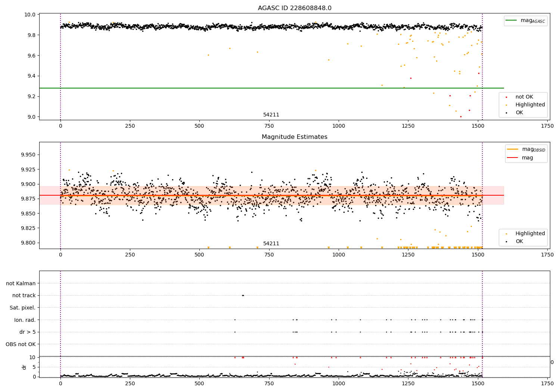Click the '9.950' y-tick of Magnitude Estimates
The image size is (560, 392).
tap(28, 155)
